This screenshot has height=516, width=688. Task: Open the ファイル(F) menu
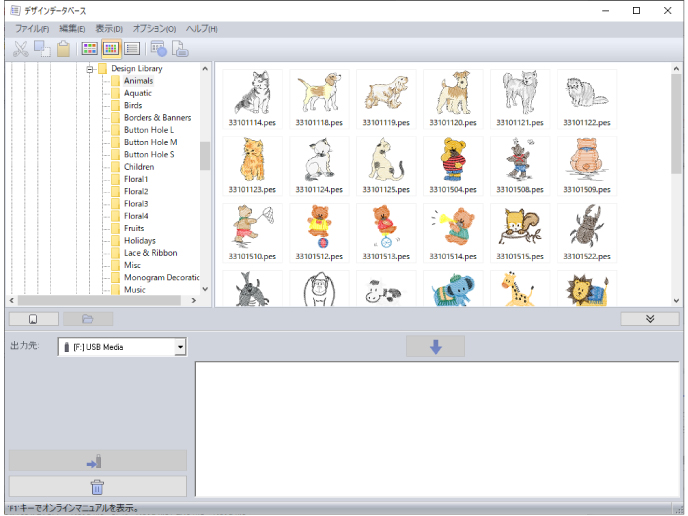(x=32, y=29)
